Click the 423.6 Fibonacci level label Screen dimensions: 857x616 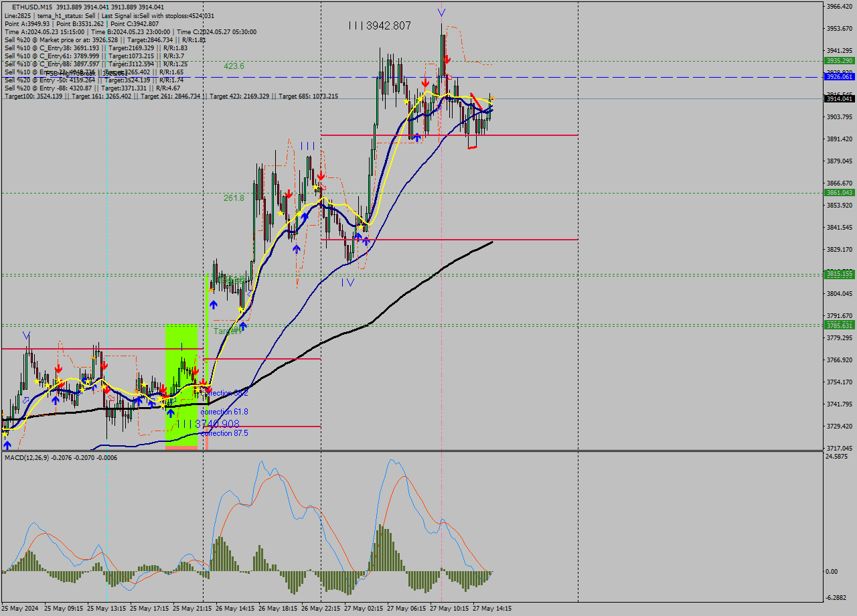[234, 66]
